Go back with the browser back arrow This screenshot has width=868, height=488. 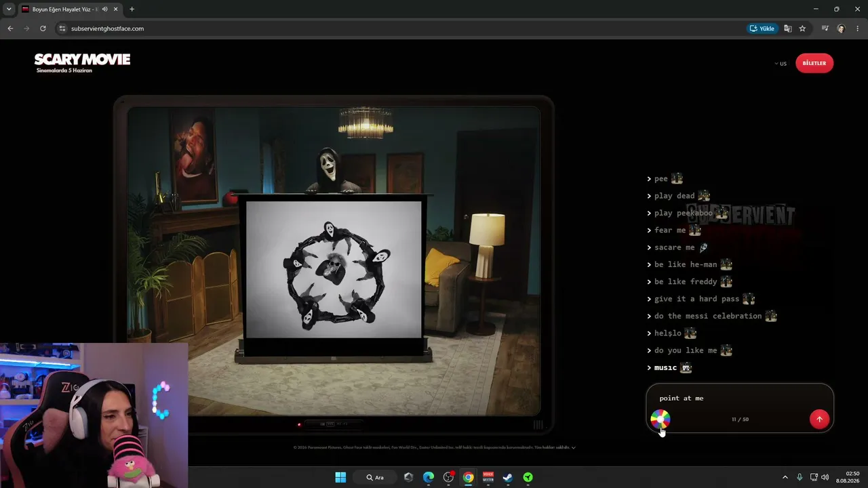tap(10, 28)
